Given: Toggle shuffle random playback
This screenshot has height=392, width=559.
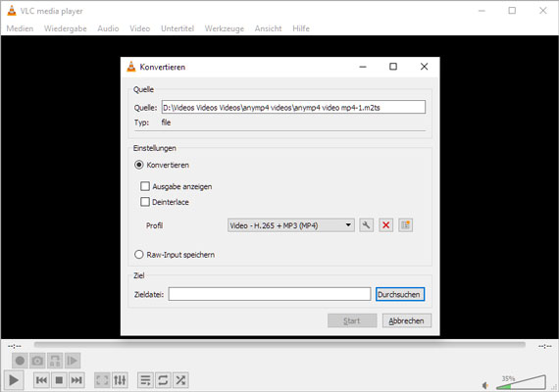Looking at the screenshot, I should tap(180, 380).
